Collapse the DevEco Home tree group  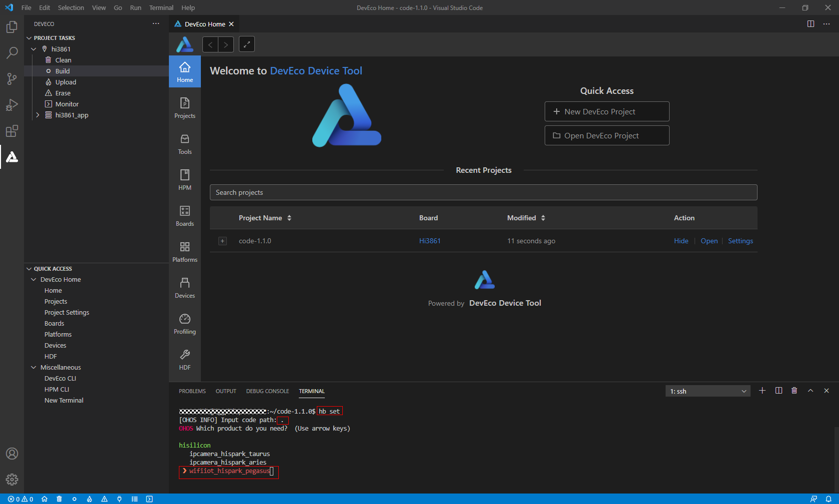coord(33,280)
